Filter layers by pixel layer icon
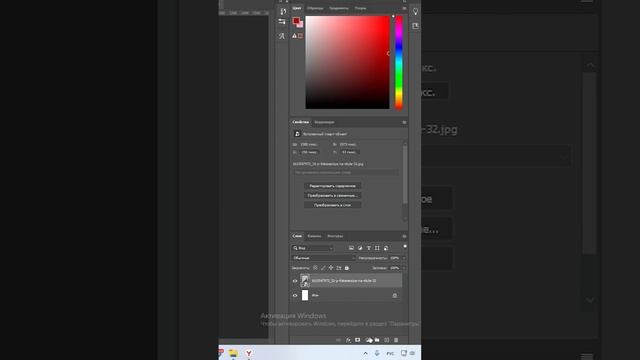This screenshot has width=640, height=360. 351,248
